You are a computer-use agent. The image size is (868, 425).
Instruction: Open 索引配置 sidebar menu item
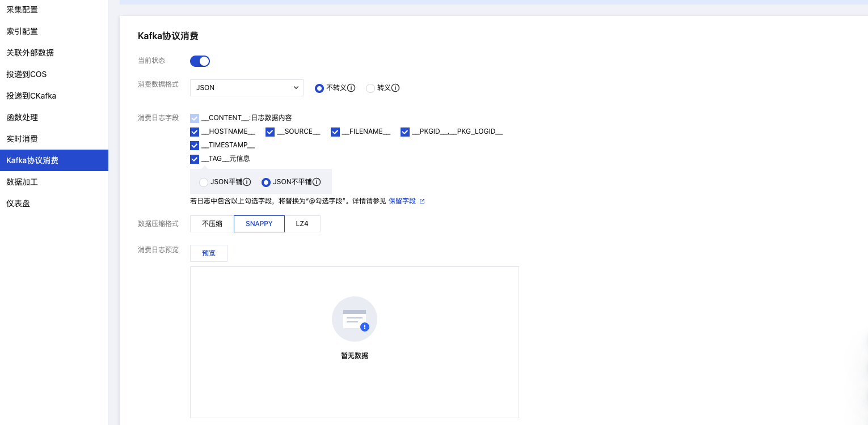pos(22,31)
